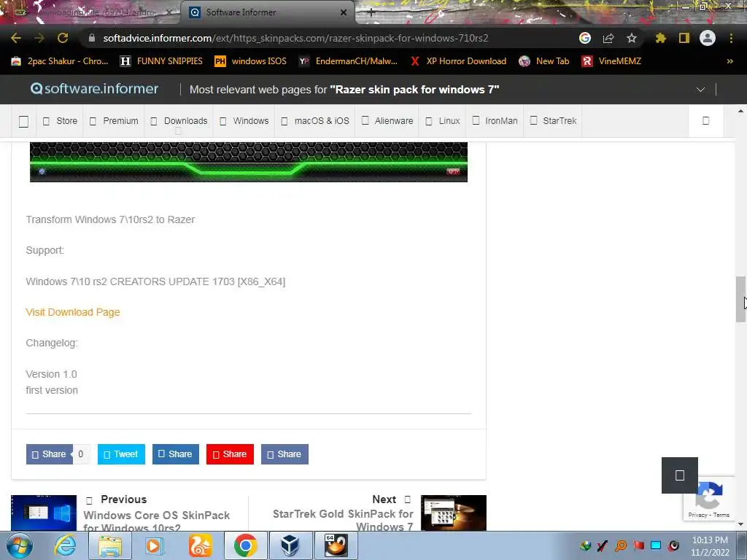Open Previous post Windows Core OS SkinPack
The image size is (747, 560).
(x=156, y=521)
